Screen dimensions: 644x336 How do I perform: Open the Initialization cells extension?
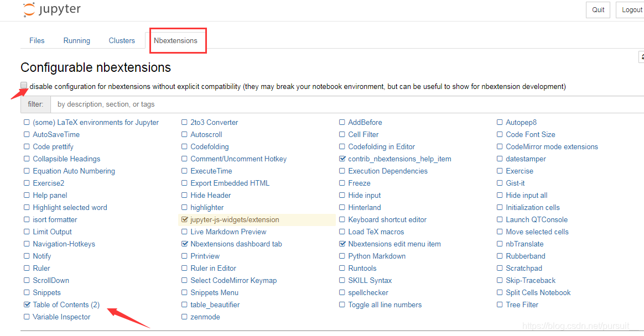point(533,208)
